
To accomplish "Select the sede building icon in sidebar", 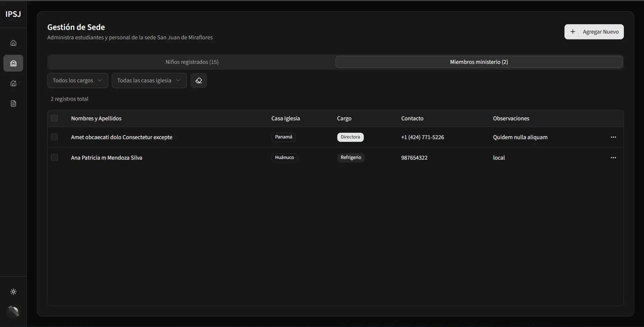I will [x=13, y=63].
